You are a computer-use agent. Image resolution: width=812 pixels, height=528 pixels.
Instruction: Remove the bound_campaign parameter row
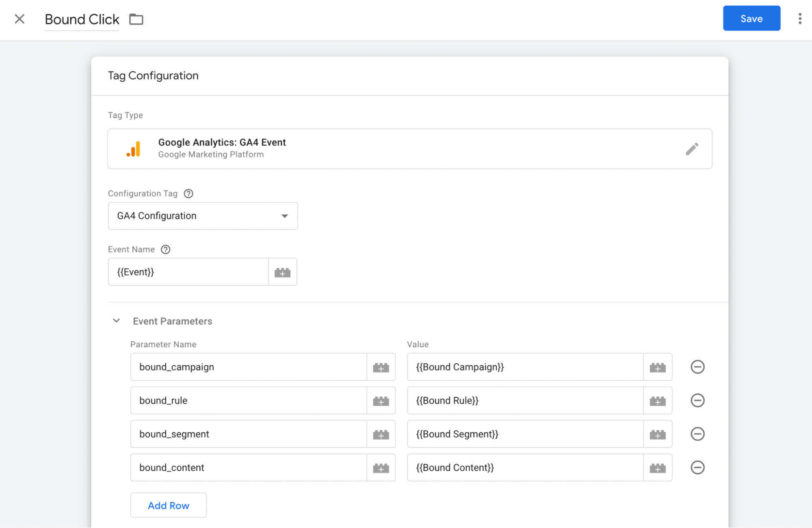tap(697, 367)
